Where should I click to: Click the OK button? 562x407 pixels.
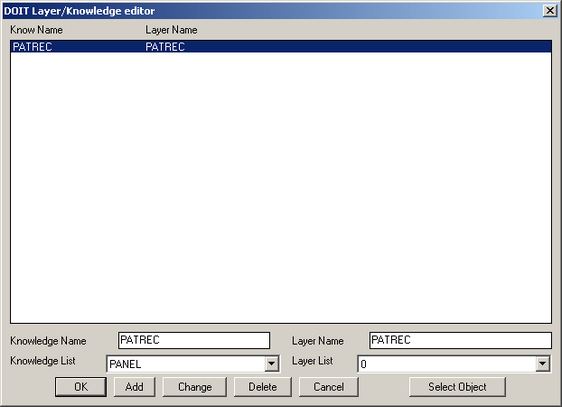(81, 387)
